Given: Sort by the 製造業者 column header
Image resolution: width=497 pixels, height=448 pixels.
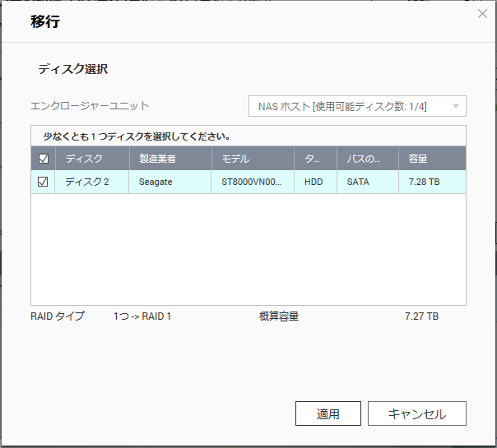Looking at the screenshot, I should click(170, 159).
